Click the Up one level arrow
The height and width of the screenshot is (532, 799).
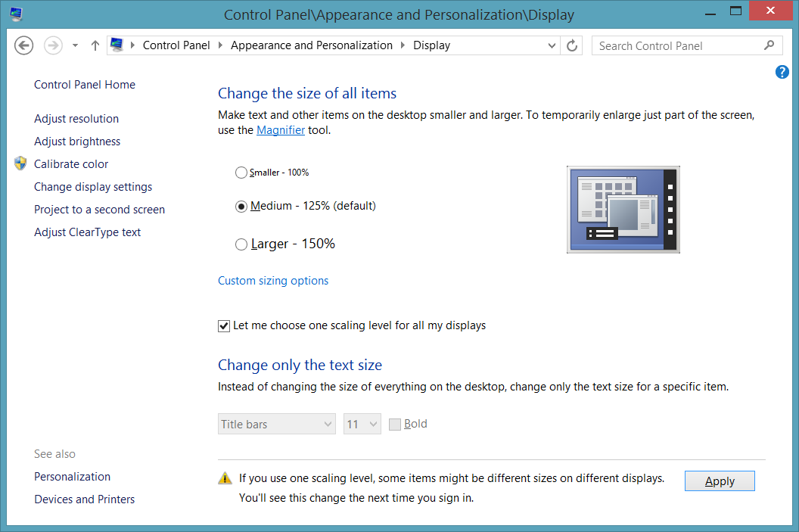pos(95,45)
